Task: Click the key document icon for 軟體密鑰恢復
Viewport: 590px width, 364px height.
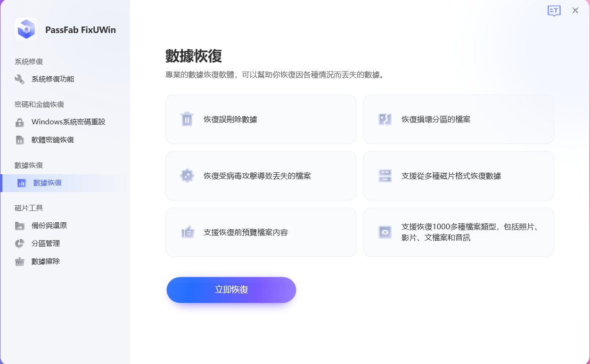Action: coord(19,140)
